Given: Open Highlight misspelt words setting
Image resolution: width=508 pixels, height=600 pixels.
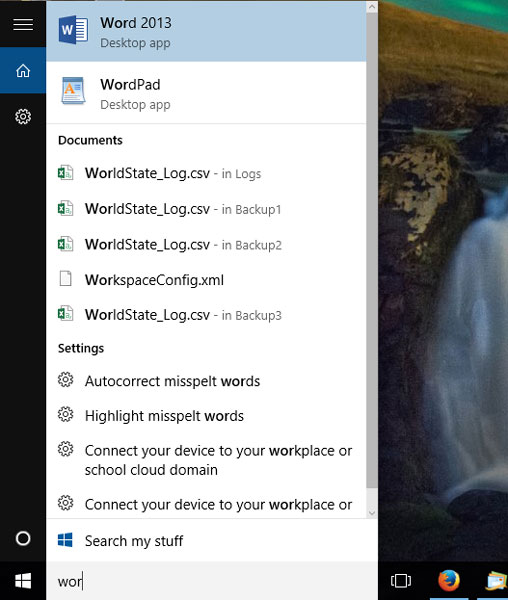Looking at the screenshot, I should click(206, 416).
